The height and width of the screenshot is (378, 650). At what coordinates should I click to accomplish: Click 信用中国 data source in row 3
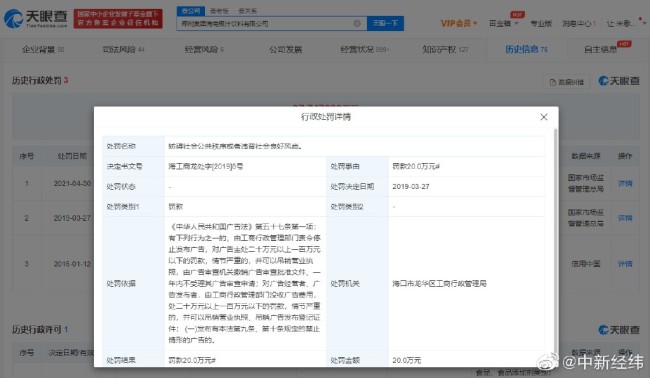(x=586, y=264)
